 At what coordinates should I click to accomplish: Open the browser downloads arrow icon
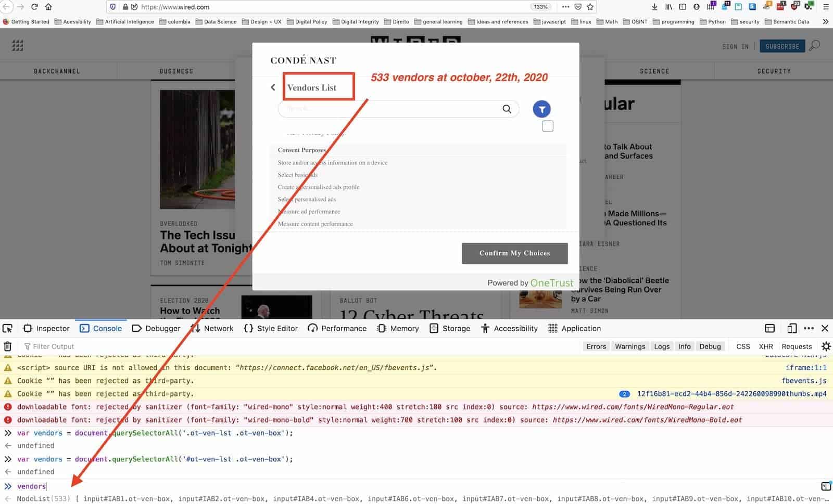click(x=654, y=7)
